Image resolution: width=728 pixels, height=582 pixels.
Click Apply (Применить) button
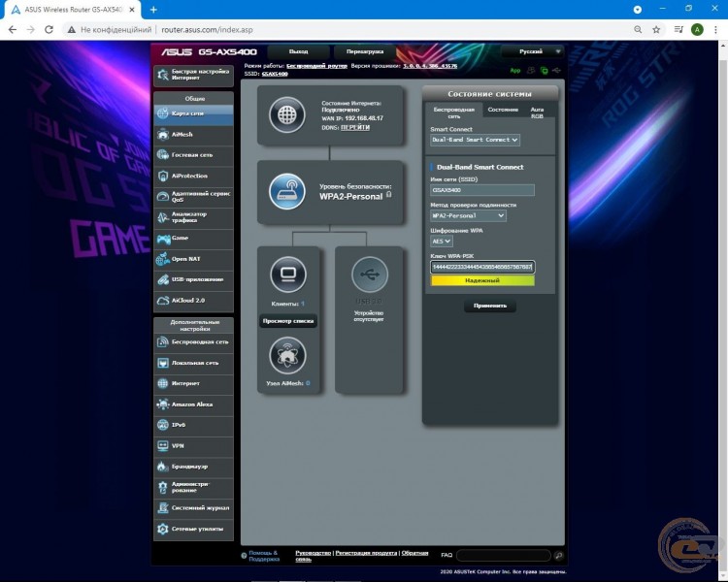pyautogui.click(x=490, y=306)
